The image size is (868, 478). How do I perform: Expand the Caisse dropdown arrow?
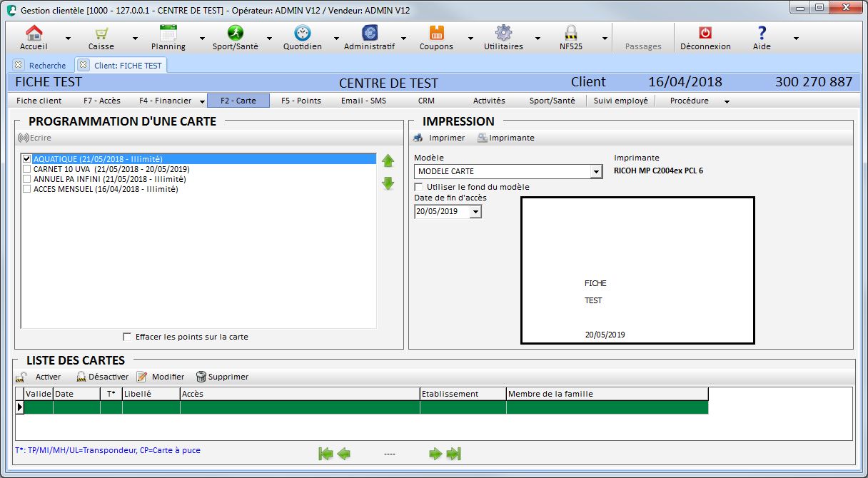[x=135, y=39]
